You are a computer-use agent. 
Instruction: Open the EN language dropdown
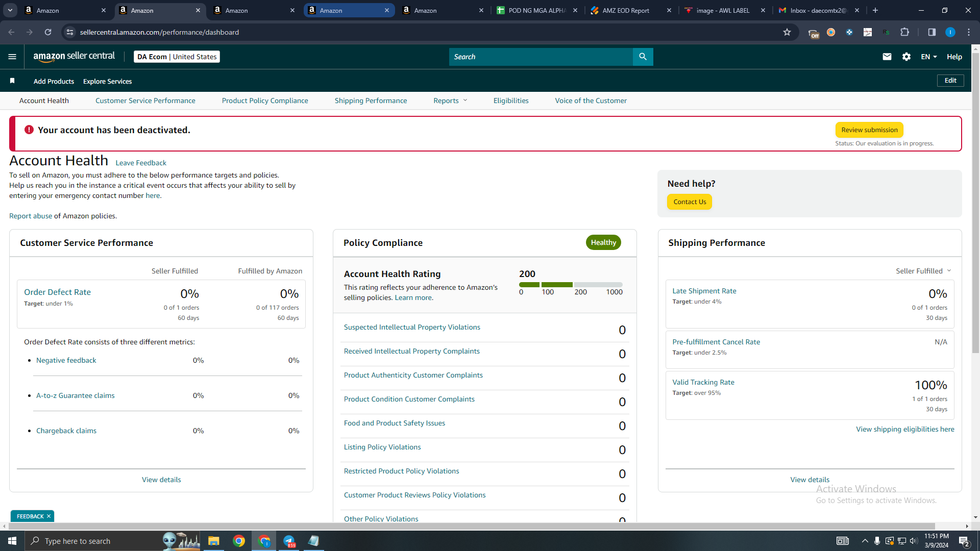click(x=929, y=57)
